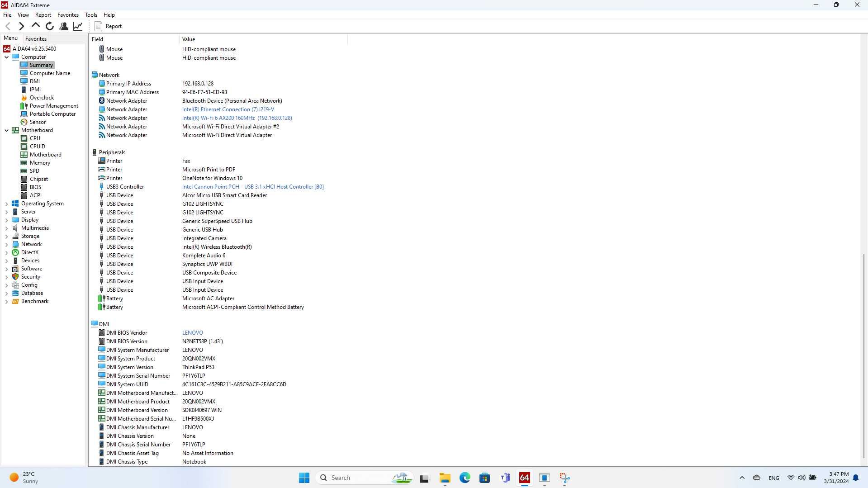Viewport: 868px width, 488px height.
Task: Open the View menu
Action: 23,15
